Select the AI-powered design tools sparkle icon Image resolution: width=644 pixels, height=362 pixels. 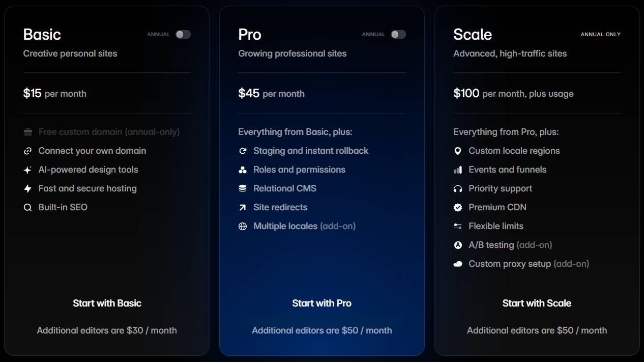coord(27,170)
